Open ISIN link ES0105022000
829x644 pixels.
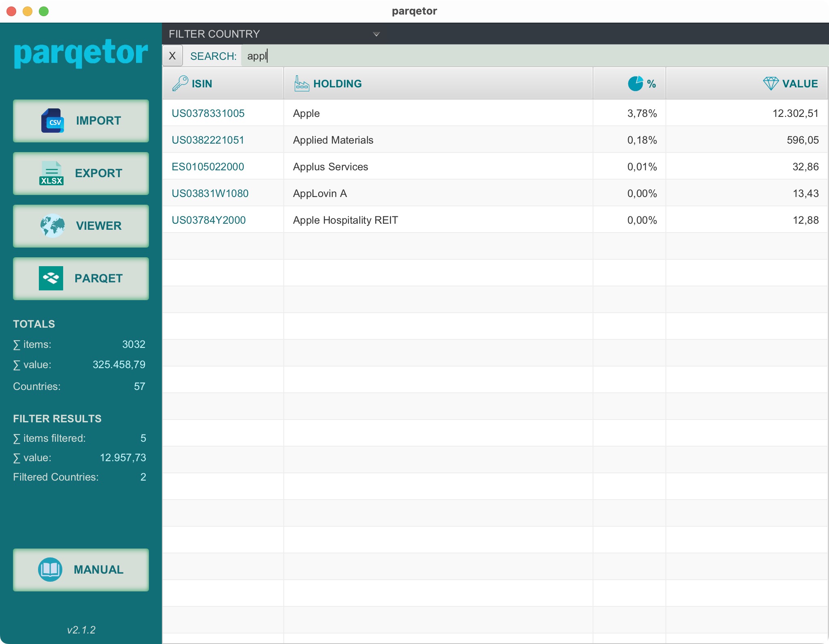tap(208, 167)
